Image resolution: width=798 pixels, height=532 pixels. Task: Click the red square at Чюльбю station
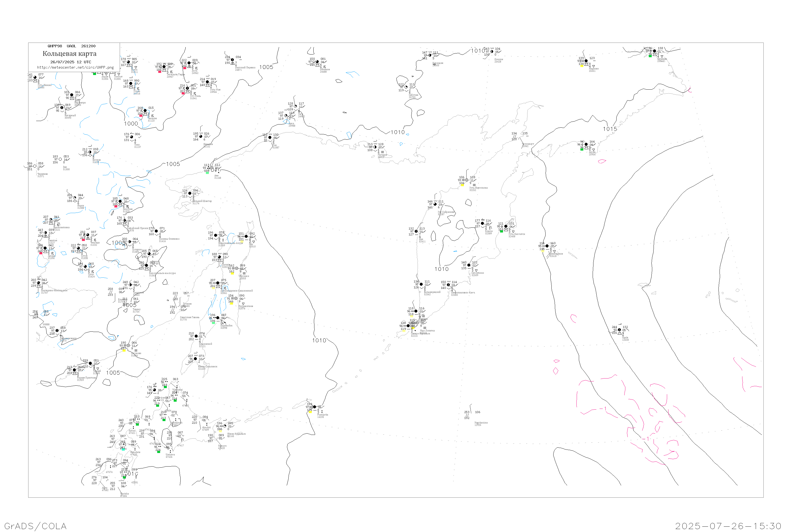[x=141, y=115]
